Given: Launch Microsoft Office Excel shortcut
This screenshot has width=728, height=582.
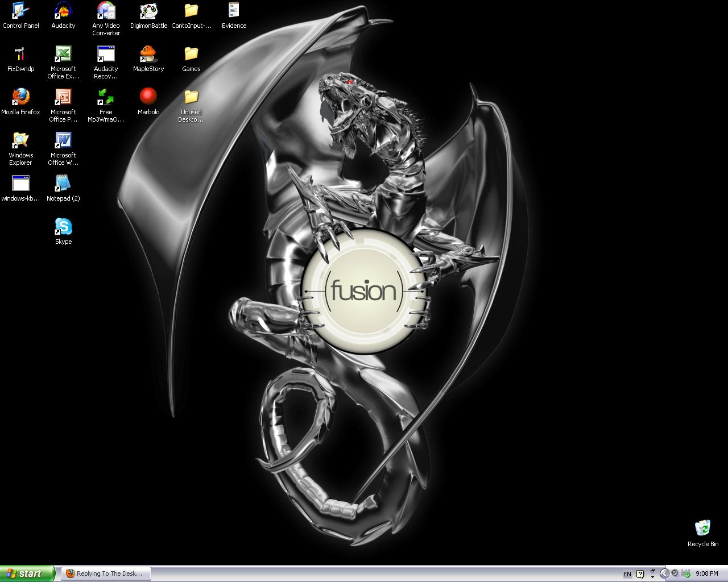Looking at the screenshot, I should (x=63, y=63).
